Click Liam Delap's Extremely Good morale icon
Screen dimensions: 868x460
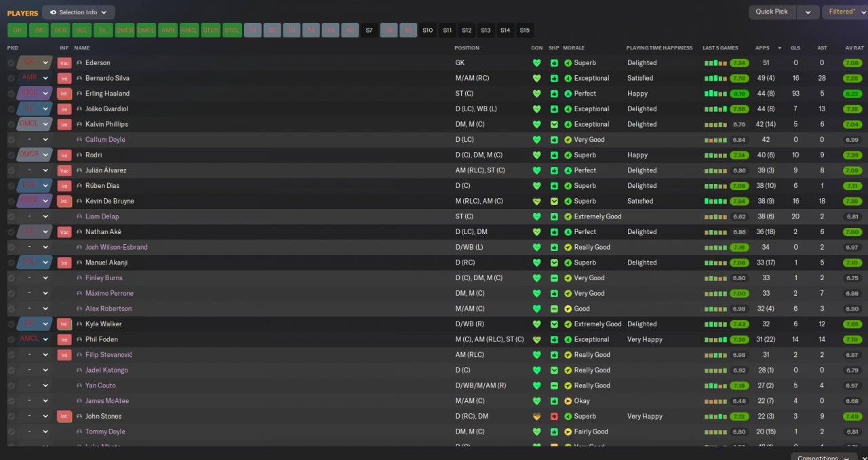(568, 216)
